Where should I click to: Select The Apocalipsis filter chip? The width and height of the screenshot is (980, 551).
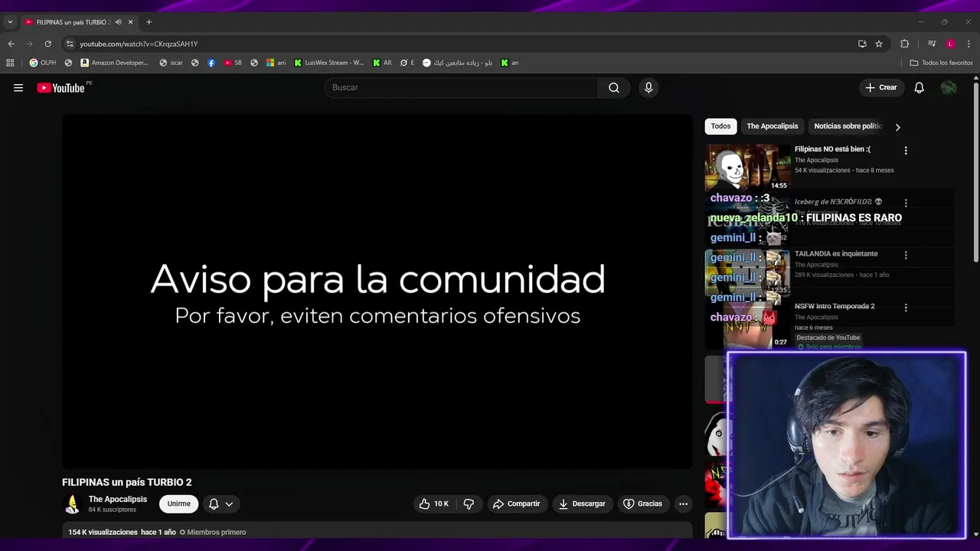coord(773,126)
